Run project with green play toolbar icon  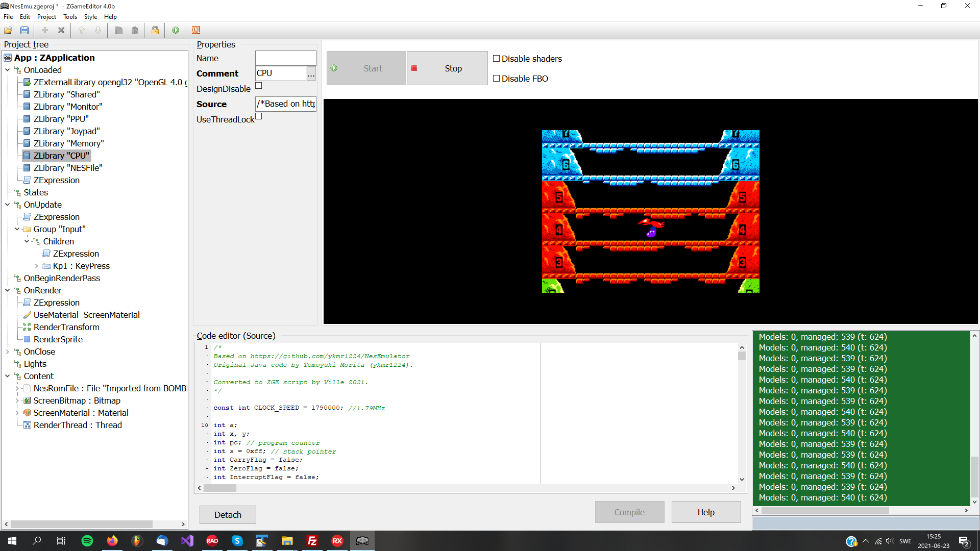point(176,30)
